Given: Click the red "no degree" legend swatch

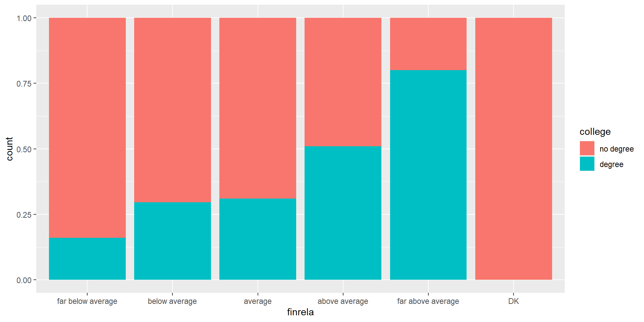Looking at the screenshot, I should coord(587,148).
